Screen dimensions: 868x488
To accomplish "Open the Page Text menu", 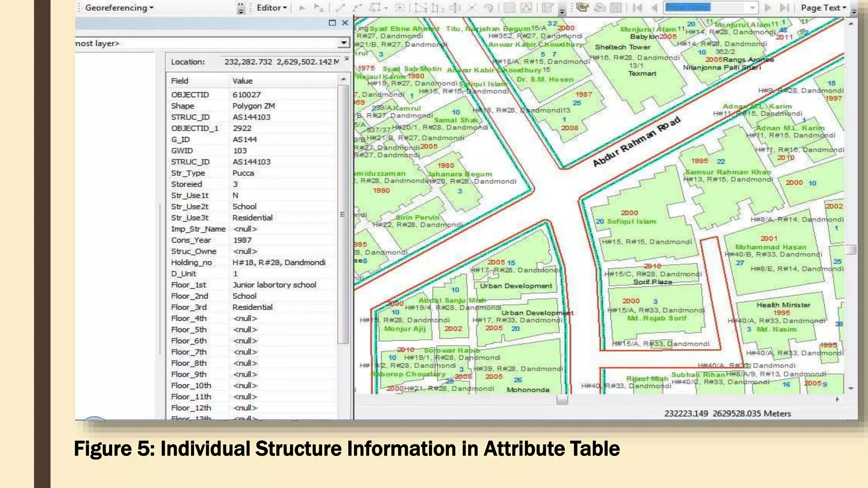I will tap(823, 8).
